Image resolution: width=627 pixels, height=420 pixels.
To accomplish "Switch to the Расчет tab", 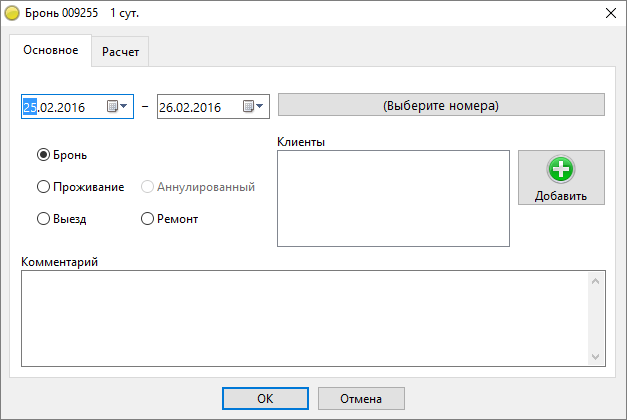I will [x=120, y=51].
